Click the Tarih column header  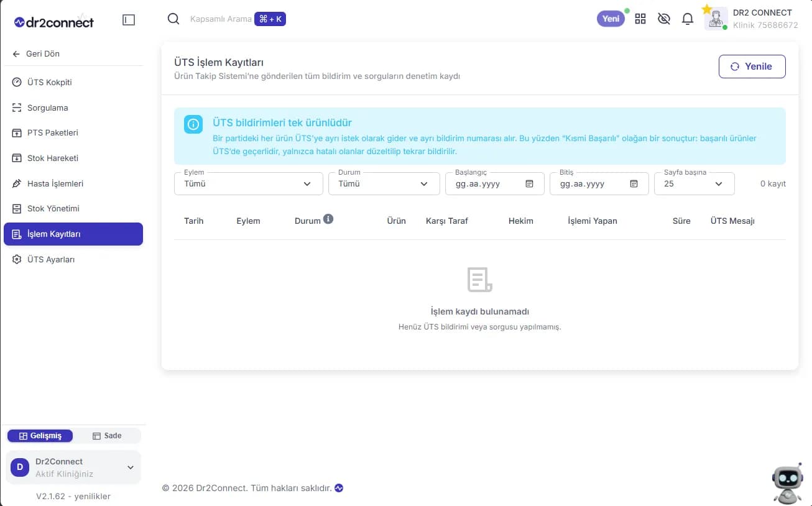click(194, 221)
